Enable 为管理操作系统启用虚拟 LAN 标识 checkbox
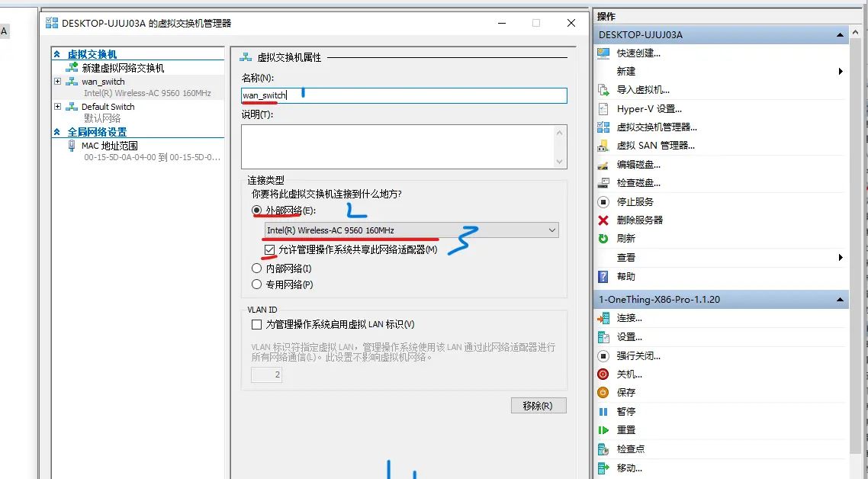The width and height of the screenshot is (868, 479). click(x=256, y=324)
